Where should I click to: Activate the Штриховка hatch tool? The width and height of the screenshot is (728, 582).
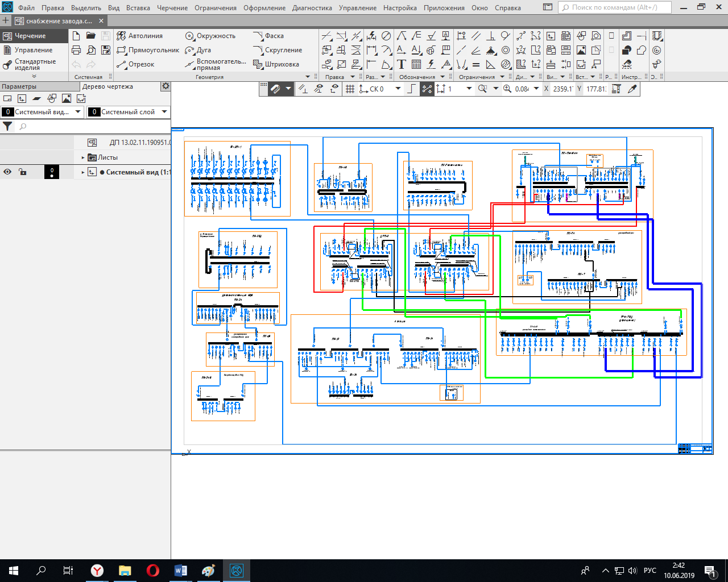[276, 64]
